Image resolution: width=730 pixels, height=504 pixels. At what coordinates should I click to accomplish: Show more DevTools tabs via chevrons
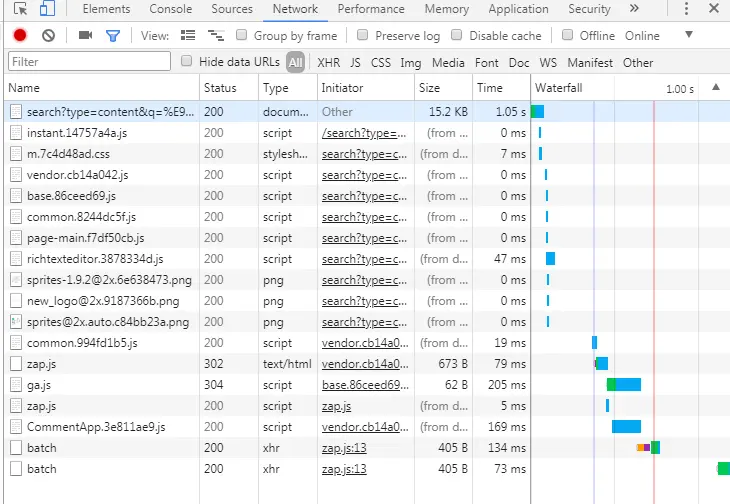click(634, 8)
